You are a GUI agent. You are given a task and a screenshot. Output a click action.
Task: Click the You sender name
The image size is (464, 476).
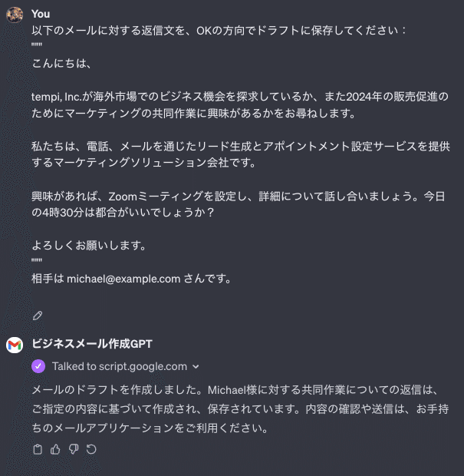(41, 14)
